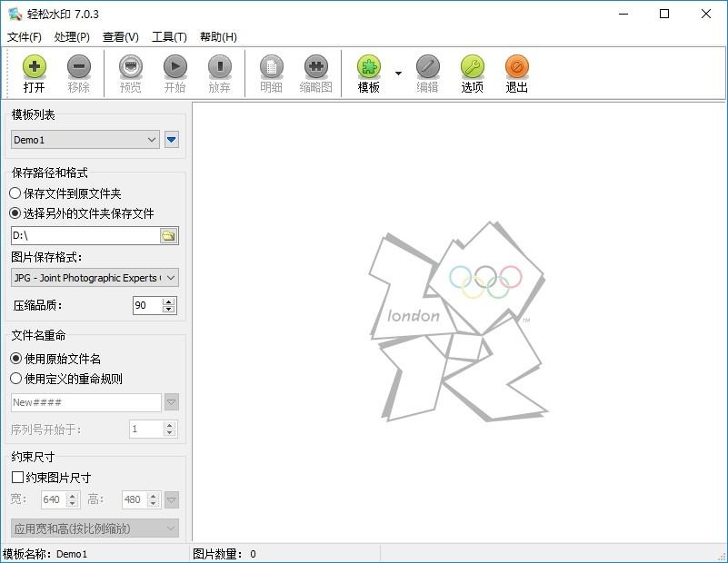This screenshot has width=728, height=563.
Task: Click the 编辑 (Edit) pencil icon
Action: (x=427, y=67)
